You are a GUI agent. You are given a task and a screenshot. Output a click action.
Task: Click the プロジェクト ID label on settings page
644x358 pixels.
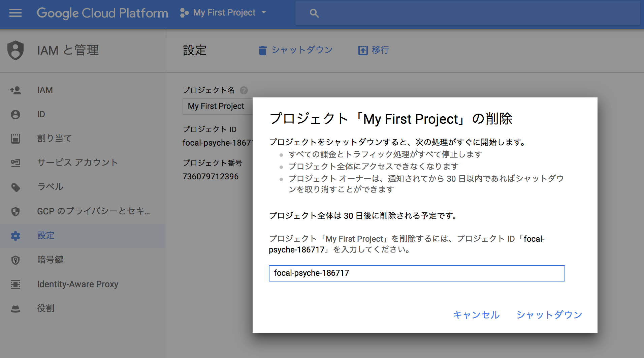coord(210,129)
